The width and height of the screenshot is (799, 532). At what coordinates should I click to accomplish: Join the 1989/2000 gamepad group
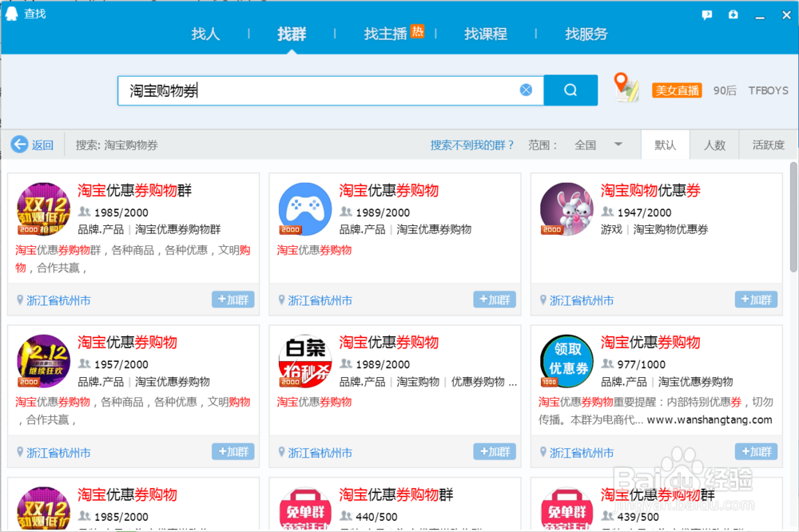pos(495,299)
